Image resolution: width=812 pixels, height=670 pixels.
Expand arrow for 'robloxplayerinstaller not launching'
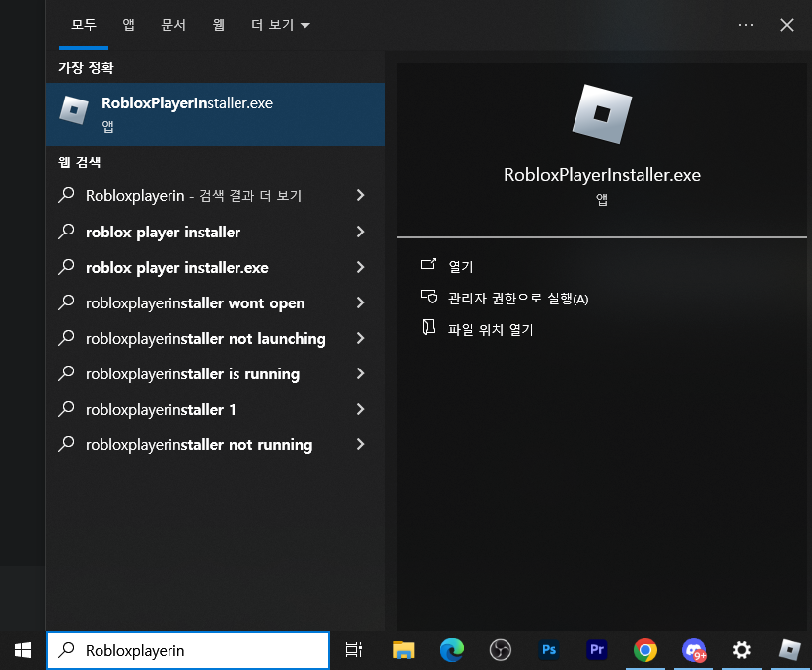coord(361,338)
